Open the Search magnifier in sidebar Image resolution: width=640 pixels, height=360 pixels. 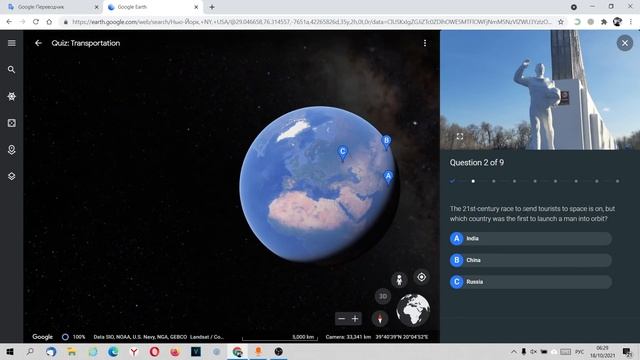tap(11, 70)
